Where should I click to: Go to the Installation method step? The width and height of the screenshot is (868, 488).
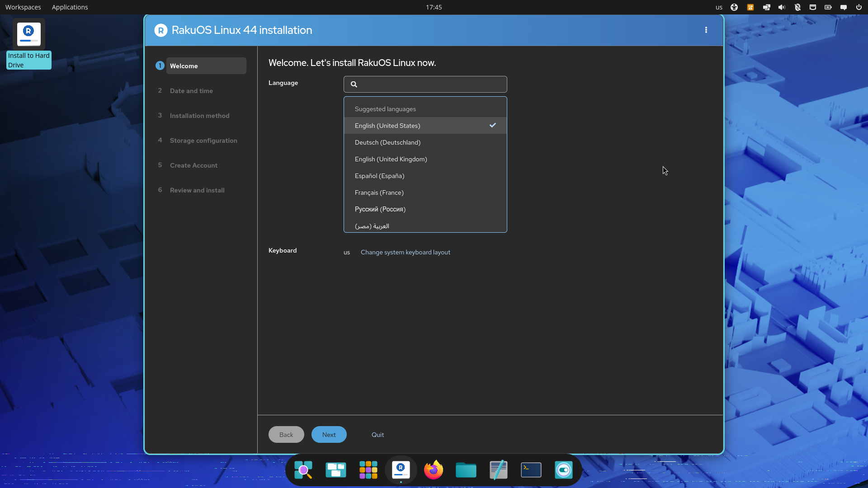click(201, 116)
